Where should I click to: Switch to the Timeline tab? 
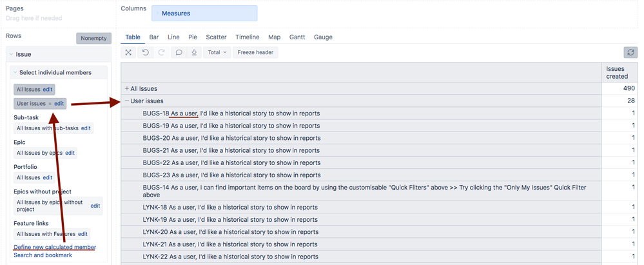248,37
